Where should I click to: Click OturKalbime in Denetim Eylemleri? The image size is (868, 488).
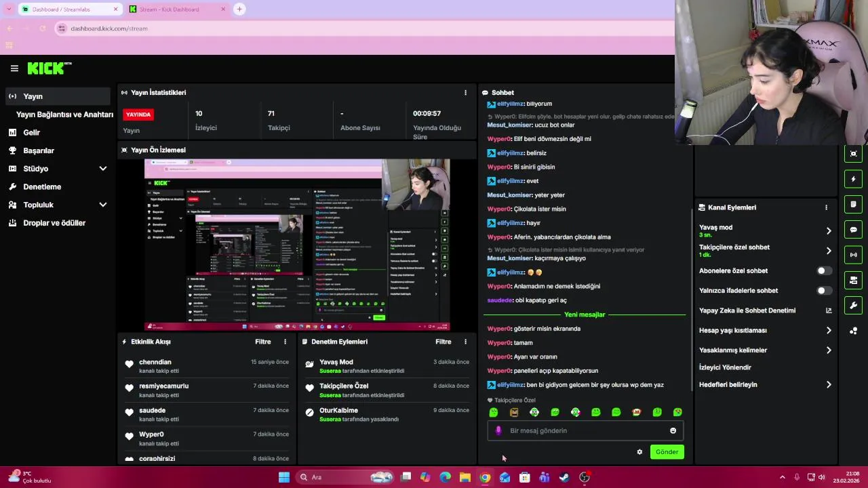338,411
